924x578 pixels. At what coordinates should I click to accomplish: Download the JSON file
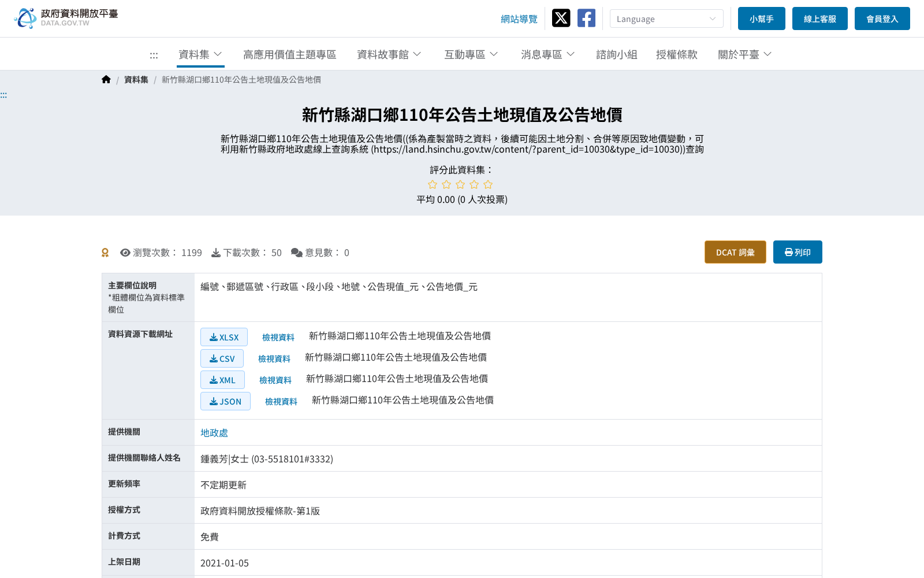(x=225, y=401)
